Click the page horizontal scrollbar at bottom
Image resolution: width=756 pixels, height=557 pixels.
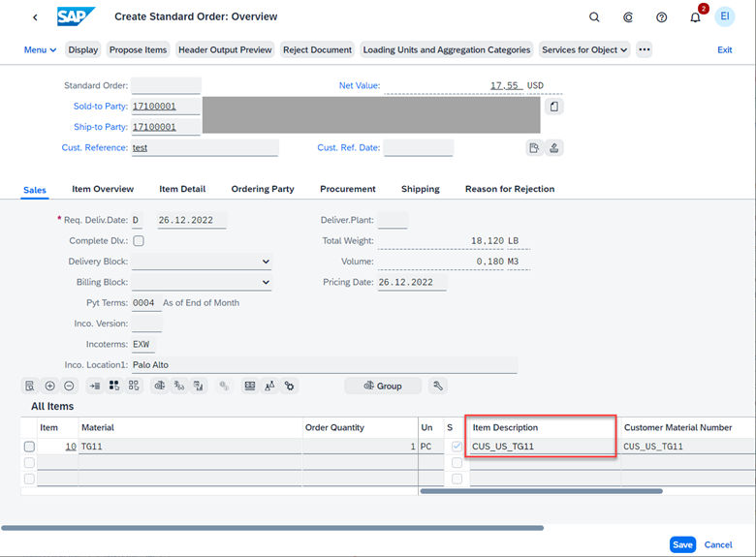coord(272,528)
